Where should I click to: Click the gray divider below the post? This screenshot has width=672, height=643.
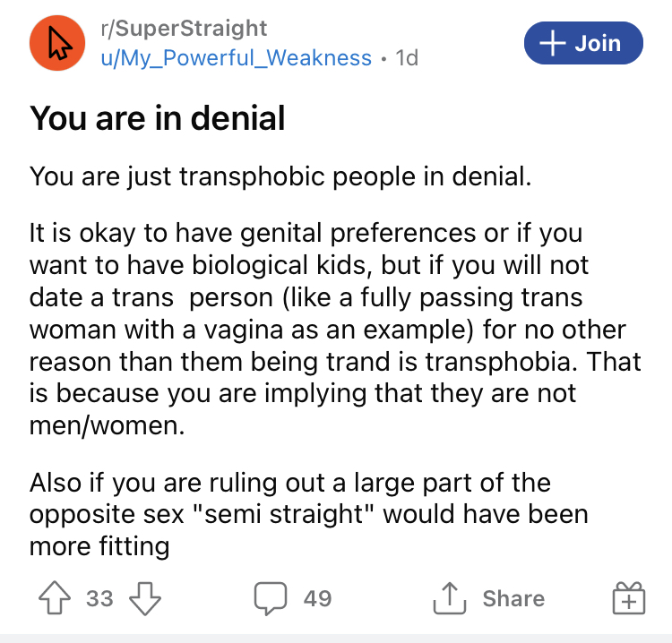coord(336,639)
